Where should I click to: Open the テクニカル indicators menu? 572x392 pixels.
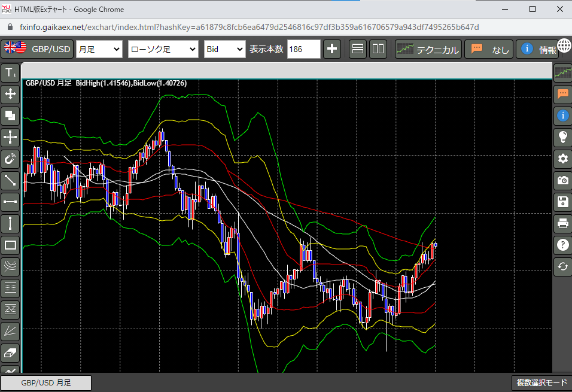[428, 49]
